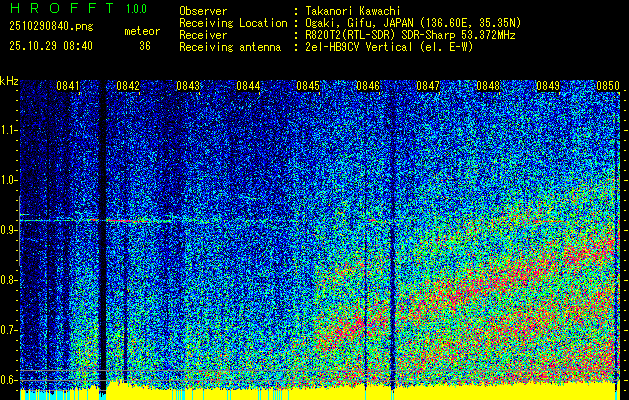Click 2el-HB9CV Vertical antenna text
The height and width of the screenshot is (400, 629).
click(x=389, y=47)
